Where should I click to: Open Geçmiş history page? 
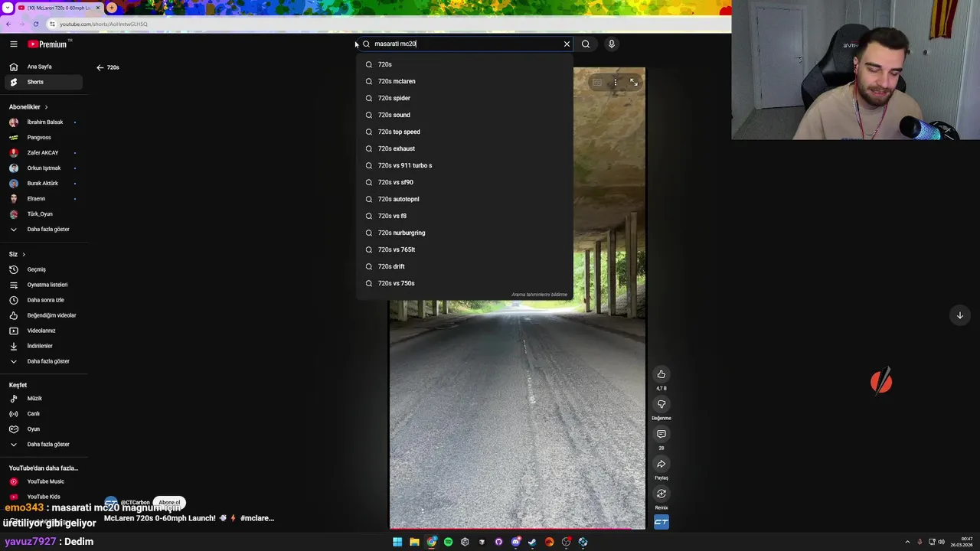pyautogui.click(x=44, y=269)
